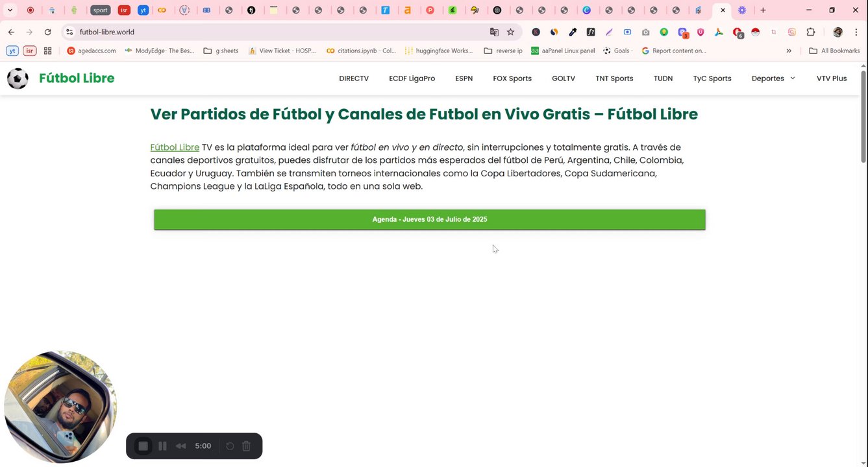This screenshot has height=467, width=868.
Task: Open the huggingface Works bookmark
Action: click(439, 51)
